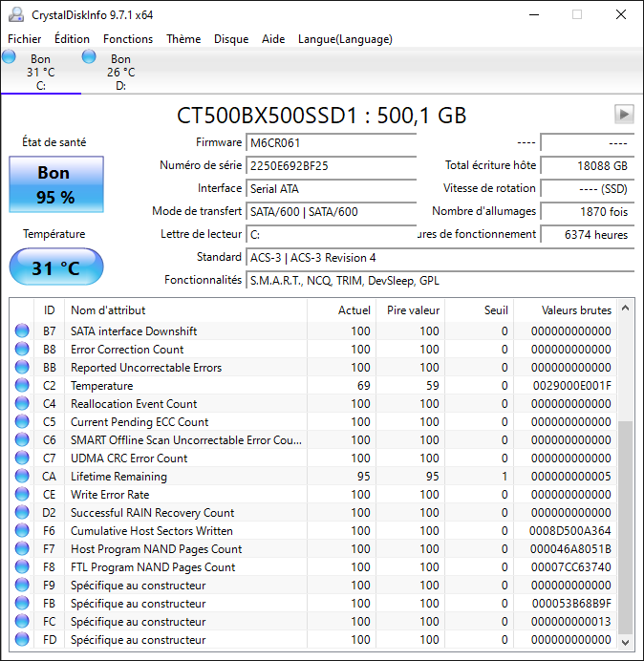Click status orb of SATA interface Downshift row
This screenshot has height=661, width=644.
[x=22, y=330]
